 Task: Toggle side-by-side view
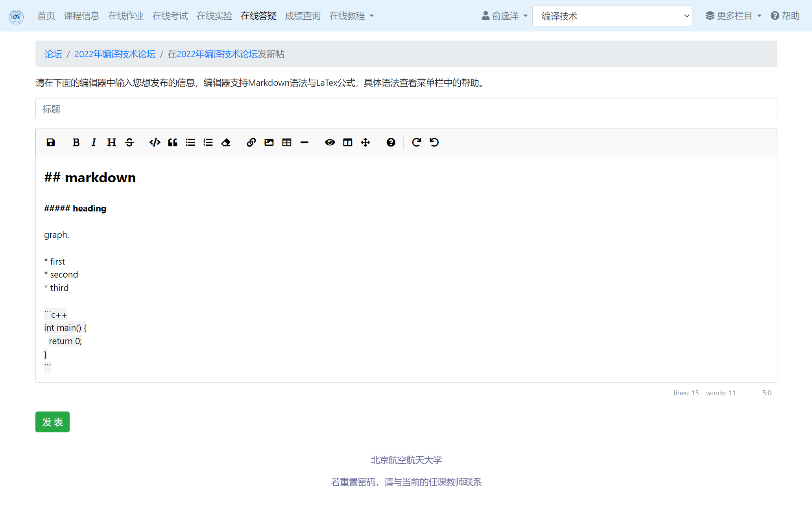tap(348, 143)
